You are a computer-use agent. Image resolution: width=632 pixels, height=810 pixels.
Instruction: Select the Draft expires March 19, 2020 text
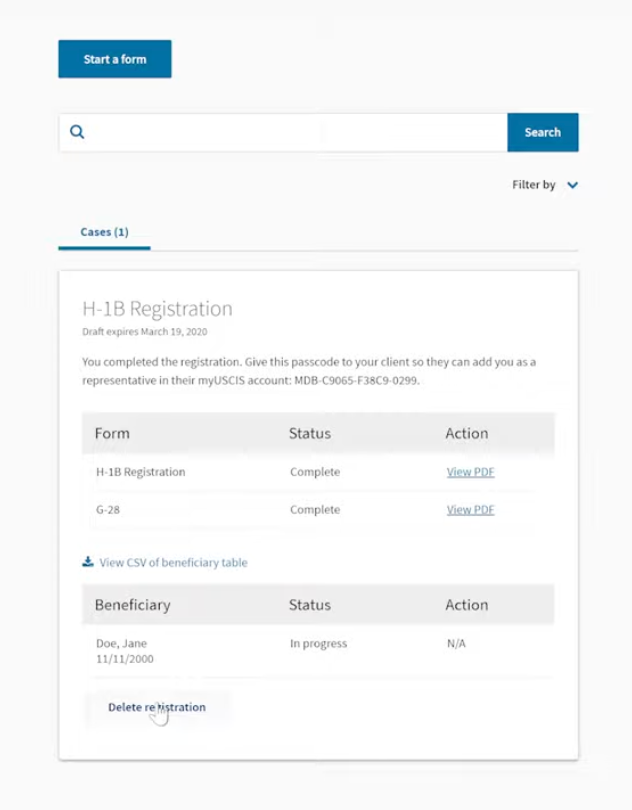click(145, 332)
